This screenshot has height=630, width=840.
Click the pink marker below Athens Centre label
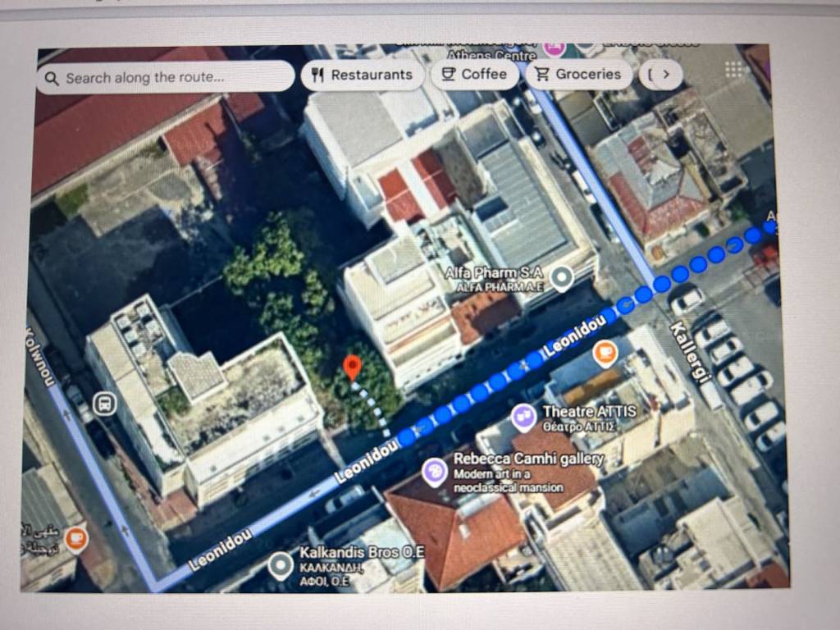[x=555, y=47]
